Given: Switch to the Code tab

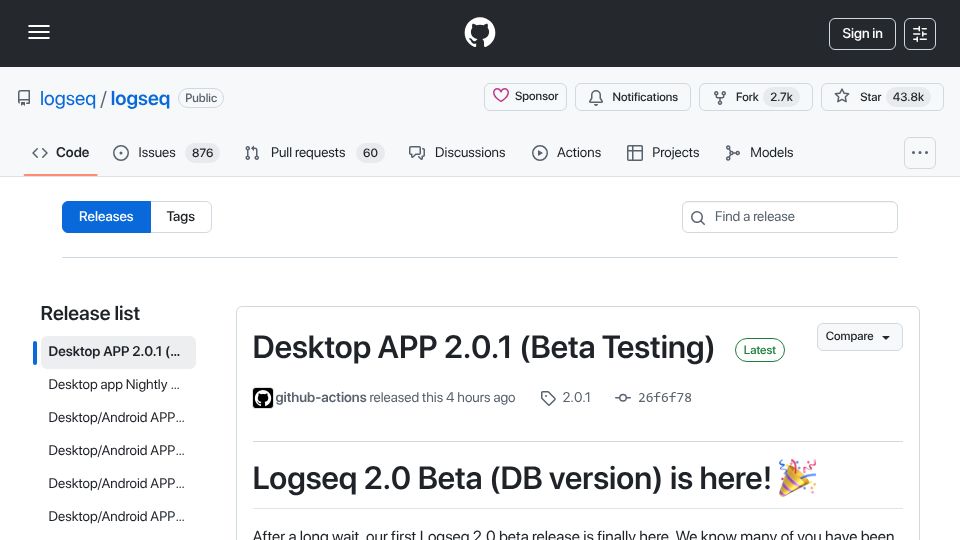Looking at the screenshot, I should coord(61,152).
